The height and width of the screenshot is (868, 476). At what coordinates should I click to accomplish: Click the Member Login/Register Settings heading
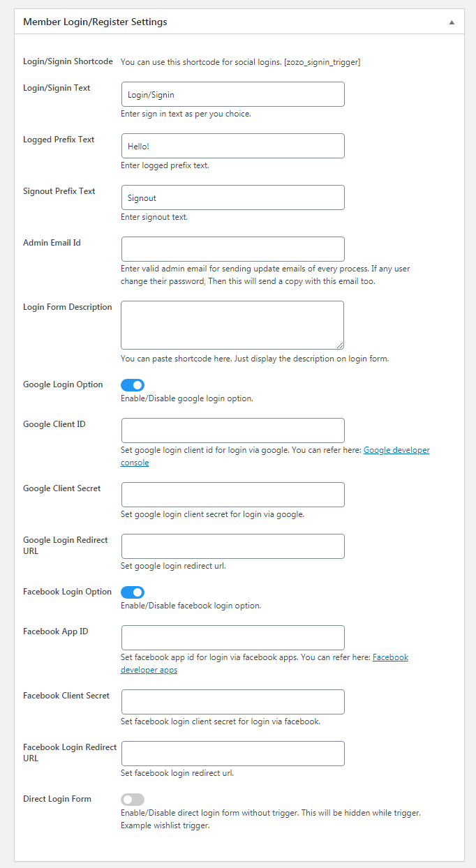pos(95,22)
